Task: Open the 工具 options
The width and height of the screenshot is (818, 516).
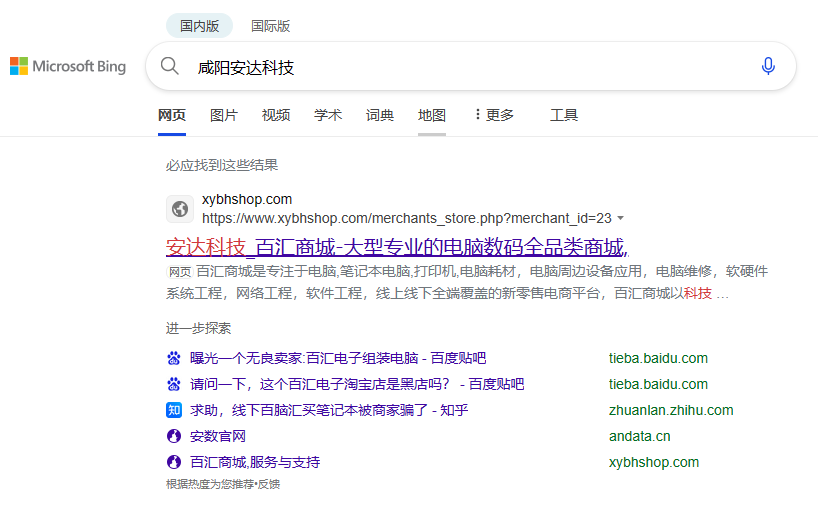Action: (563, 115)
